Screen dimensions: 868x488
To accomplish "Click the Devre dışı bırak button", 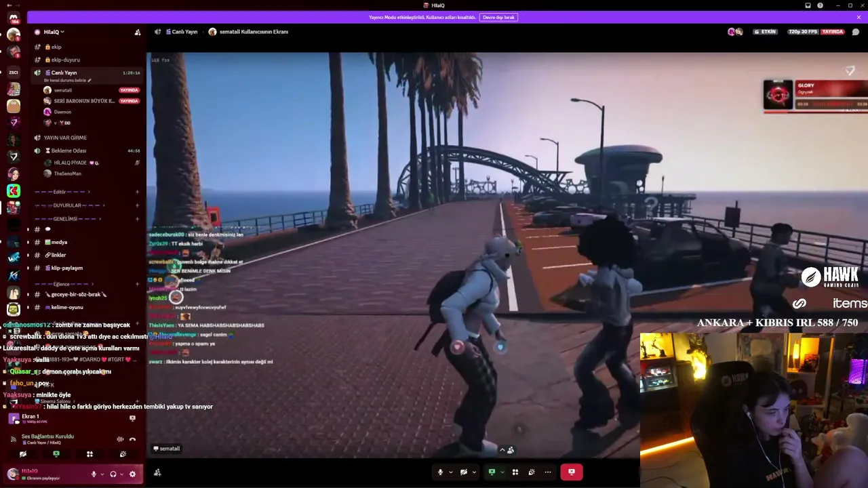I will 498,17.
